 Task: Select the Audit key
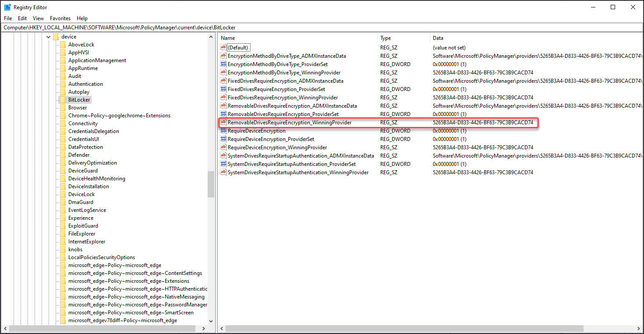pyautogui.click(x=74, y=76)
